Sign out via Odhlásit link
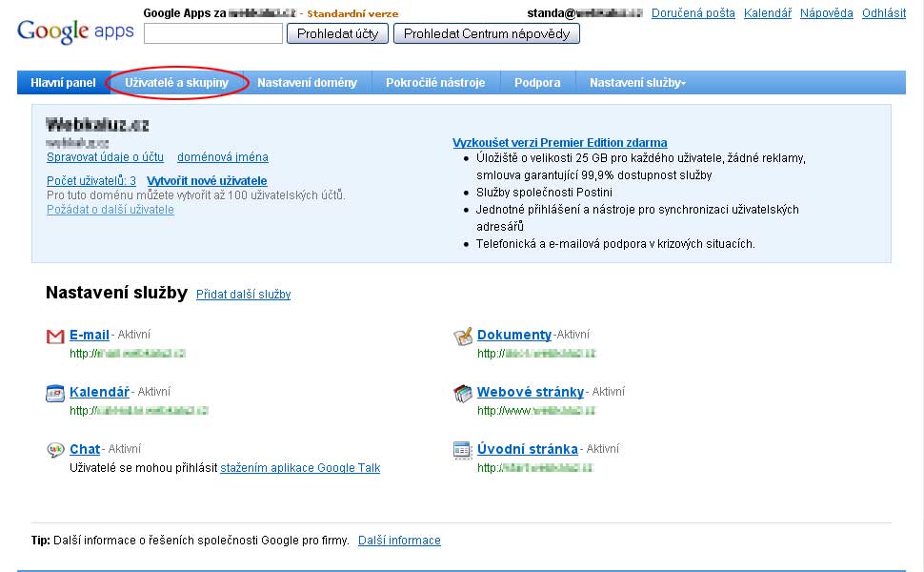The height and width of the screenshot is (572, 924). point(884,13)
